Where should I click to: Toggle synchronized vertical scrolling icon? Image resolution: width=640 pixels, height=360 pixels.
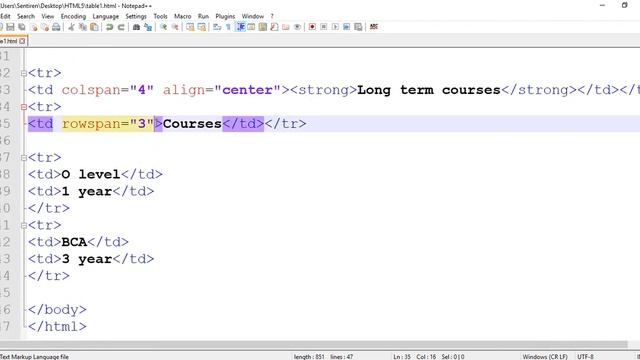click(x=190, y=27)
